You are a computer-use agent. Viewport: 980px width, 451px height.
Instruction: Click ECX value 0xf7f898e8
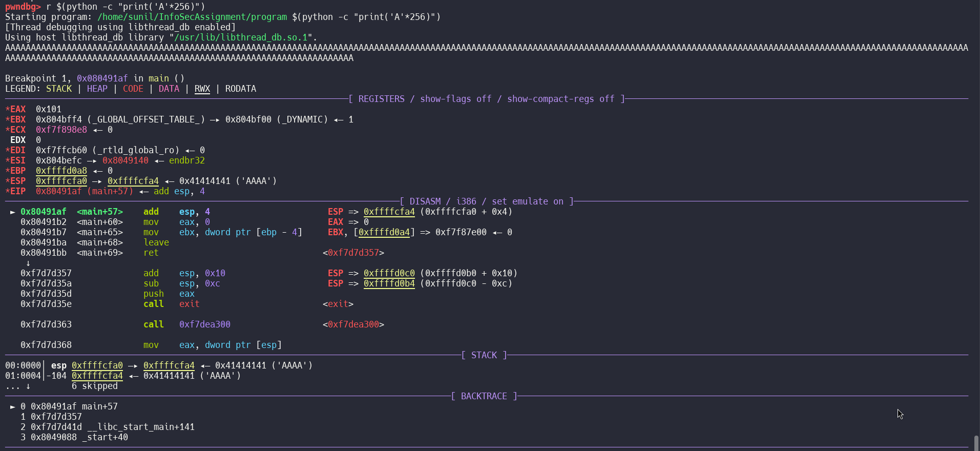61,130
